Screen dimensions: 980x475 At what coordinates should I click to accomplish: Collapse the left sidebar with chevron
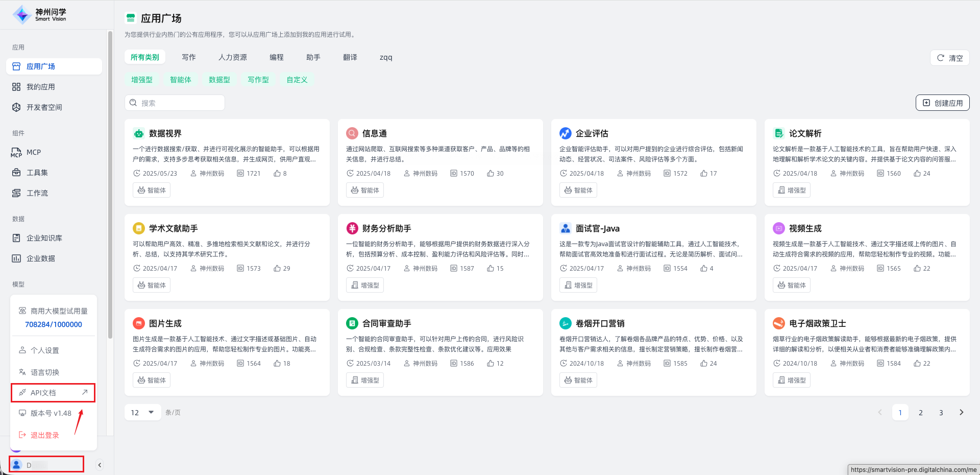[100, 465]
